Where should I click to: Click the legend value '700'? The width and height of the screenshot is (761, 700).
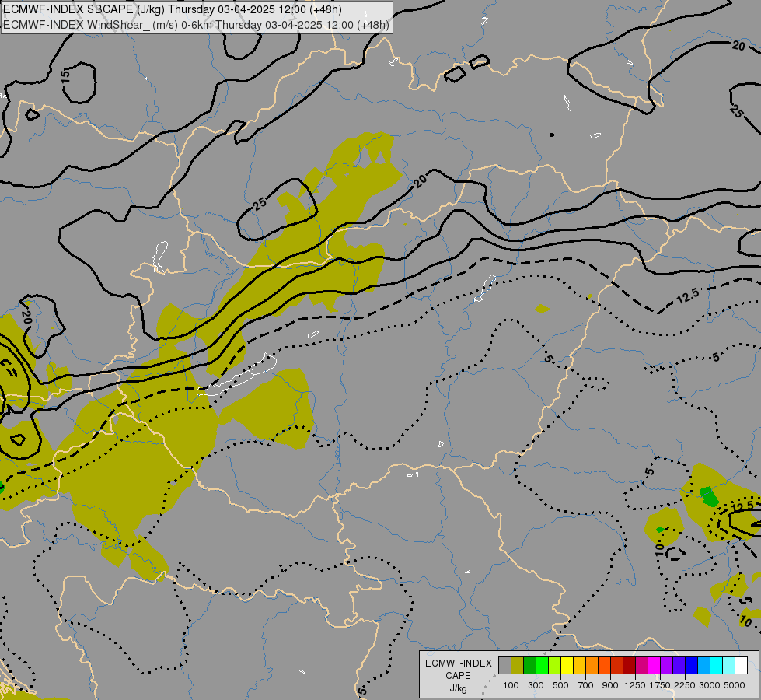[586, 685]
